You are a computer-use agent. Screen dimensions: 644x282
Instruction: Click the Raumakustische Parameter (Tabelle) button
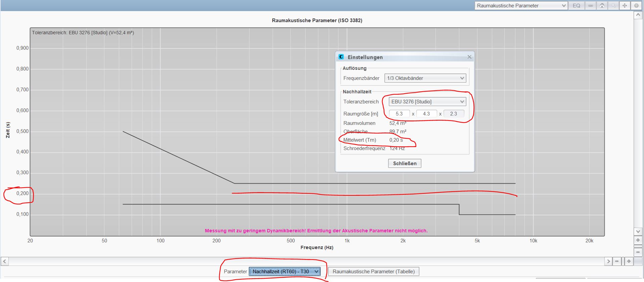point(373,272)
